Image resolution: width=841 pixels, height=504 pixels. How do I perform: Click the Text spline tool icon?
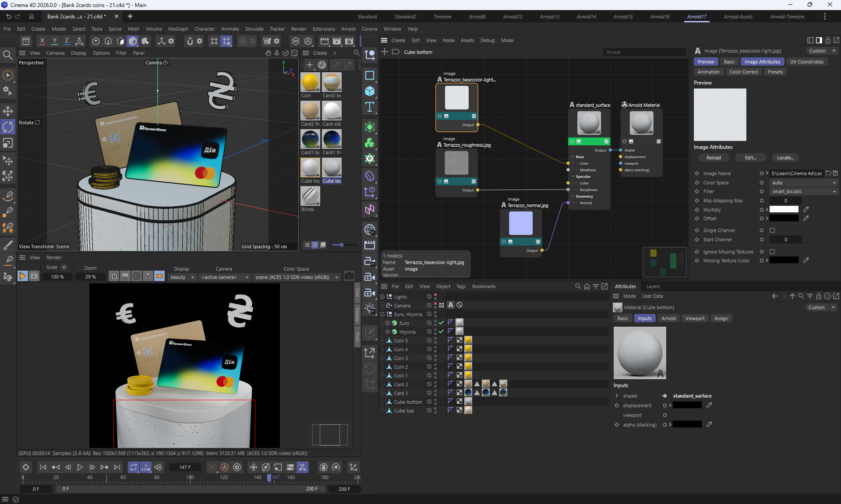click(x=370, y=107)
